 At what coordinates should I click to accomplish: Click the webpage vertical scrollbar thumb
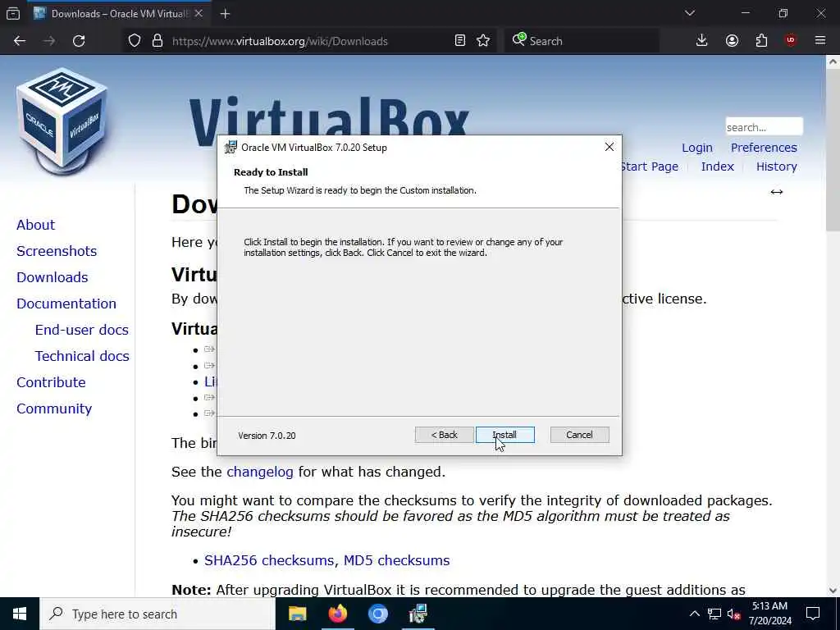833,150
